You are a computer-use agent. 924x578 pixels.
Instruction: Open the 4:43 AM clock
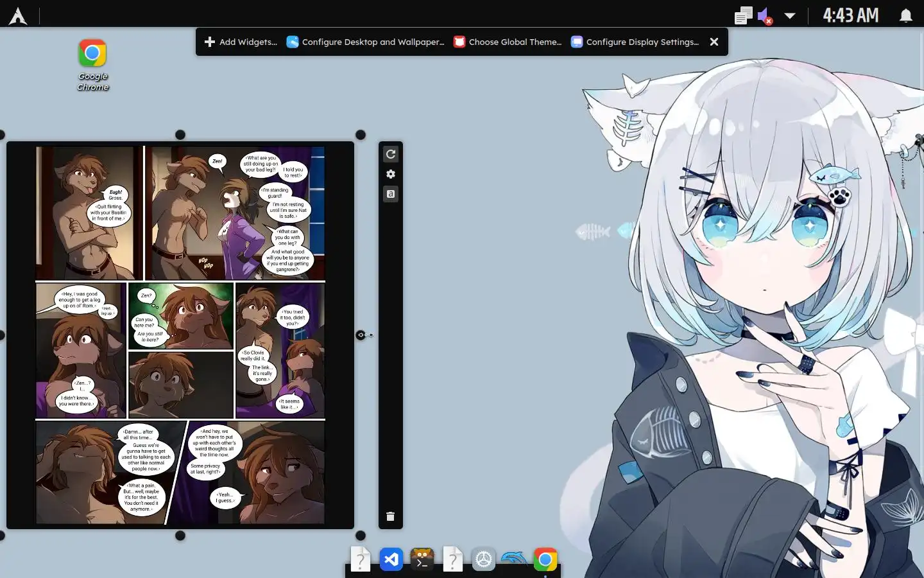tap(851, 15)
